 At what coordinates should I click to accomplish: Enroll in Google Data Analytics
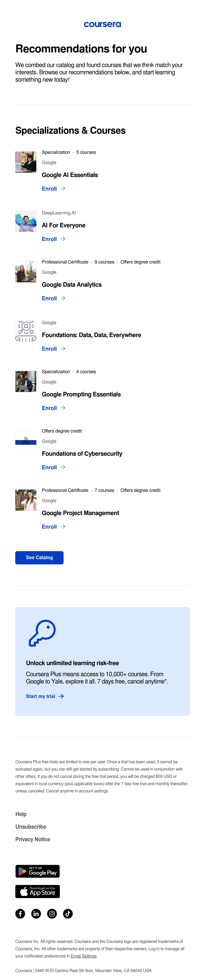[x=54, y=298]
